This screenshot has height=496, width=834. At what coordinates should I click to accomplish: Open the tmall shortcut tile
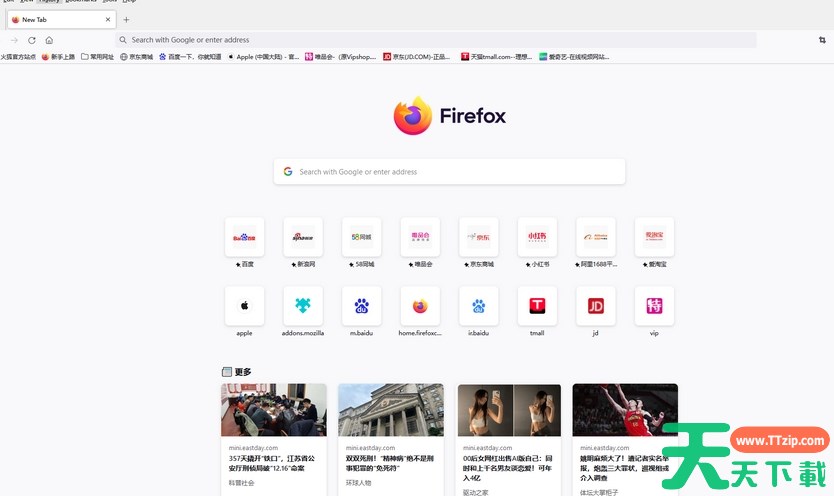tap(537, 306)
